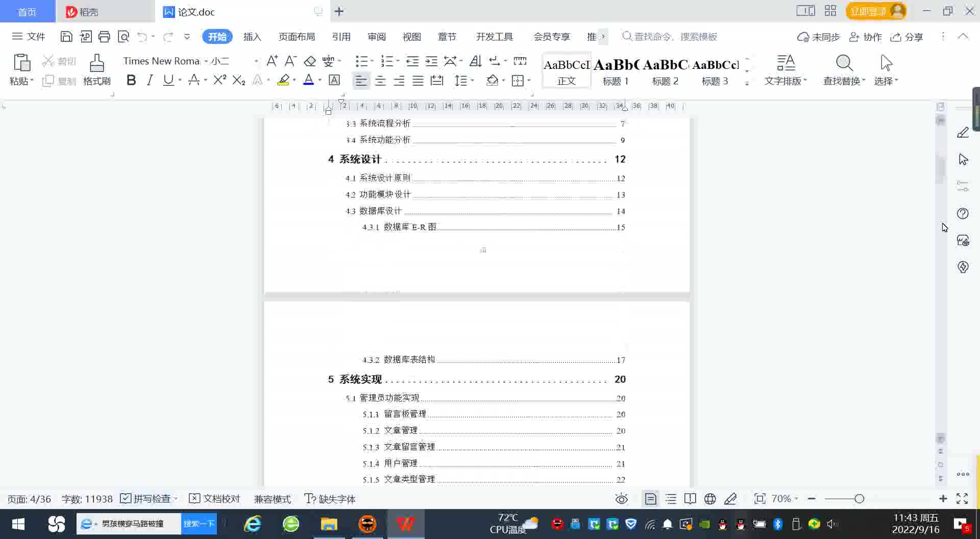980x539 pixels.
Task: Switch to outline view icon
Action: click(x=671, y=499)
